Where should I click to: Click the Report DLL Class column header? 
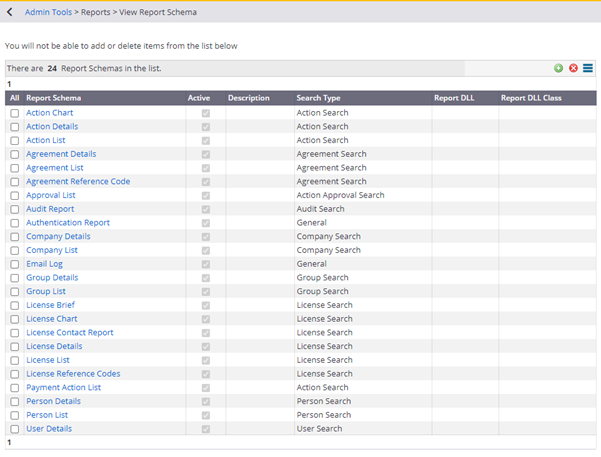pos(531,98)
